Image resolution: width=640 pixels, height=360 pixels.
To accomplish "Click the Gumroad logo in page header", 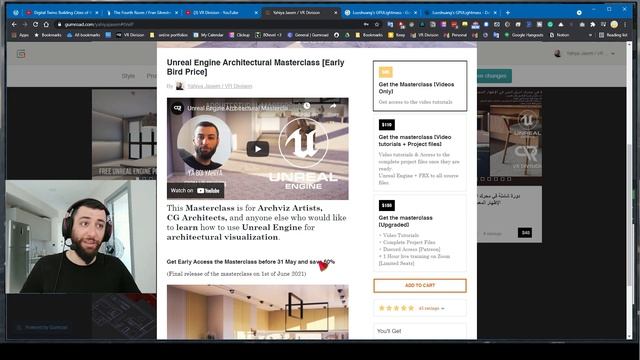I will coord(21,53).
